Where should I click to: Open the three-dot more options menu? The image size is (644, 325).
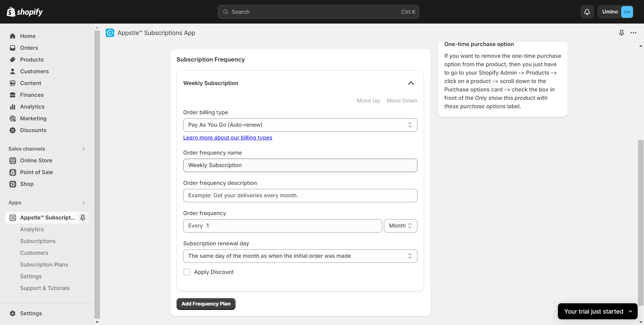tap(633, 33)
